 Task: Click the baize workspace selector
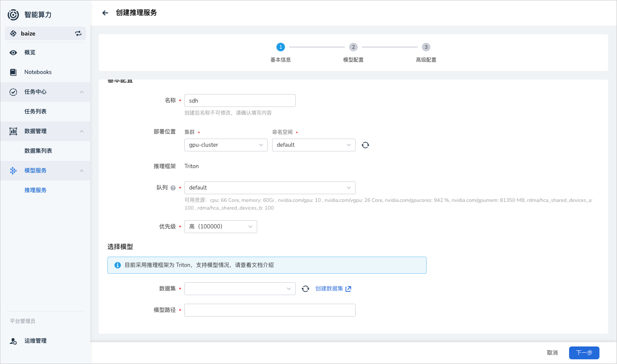tap(45, 33)
